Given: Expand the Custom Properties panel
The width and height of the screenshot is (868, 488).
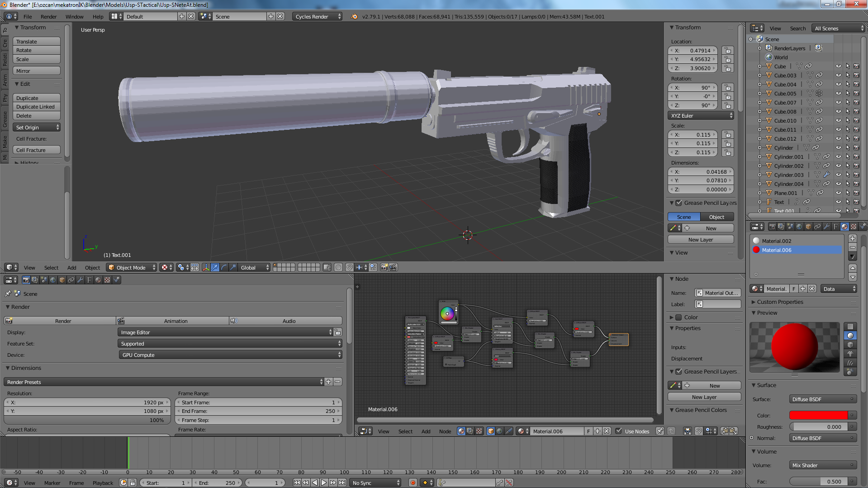Looking at the screenshot, I should (754, 302).
